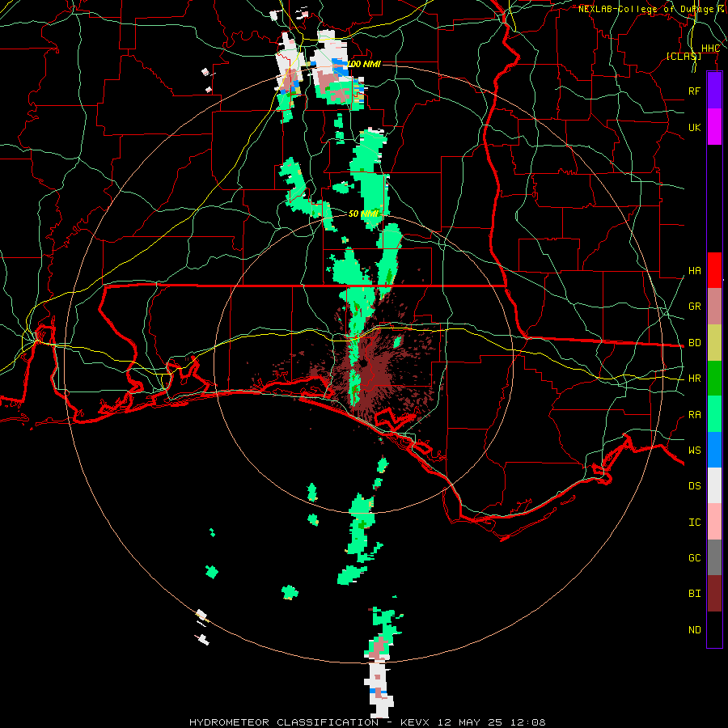Click the HR legend label

pyautogui.click(x=695, y=379)
